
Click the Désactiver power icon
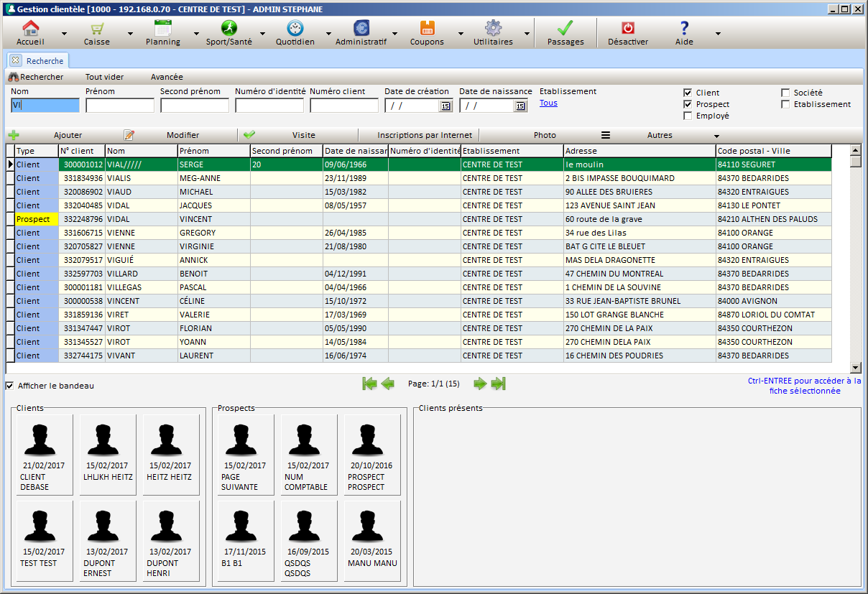click(x=627, y=29)
